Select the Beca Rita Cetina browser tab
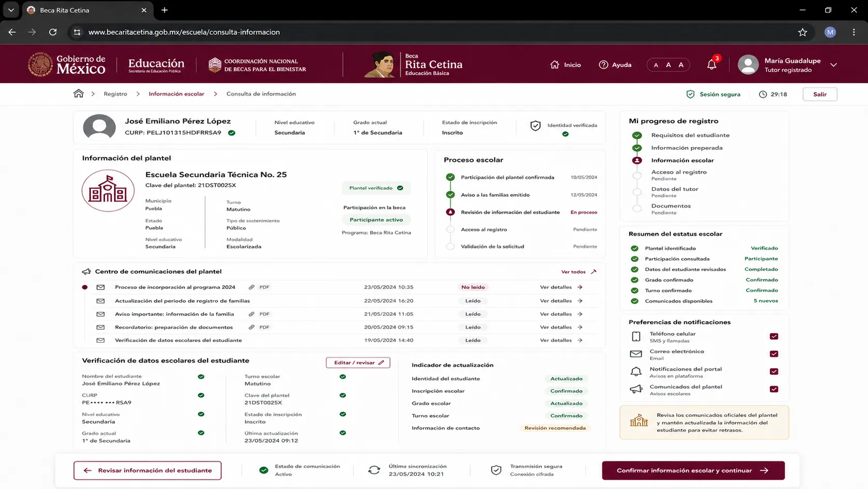This screenshot has width=868, height=489. (87, 10)
